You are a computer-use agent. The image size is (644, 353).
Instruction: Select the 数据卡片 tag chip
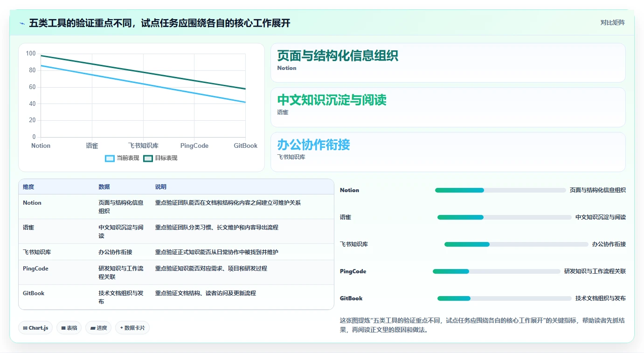click(132, 328)
